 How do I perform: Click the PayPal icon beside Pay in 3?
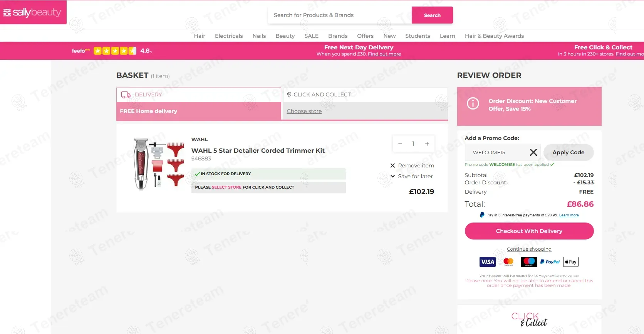482,215
